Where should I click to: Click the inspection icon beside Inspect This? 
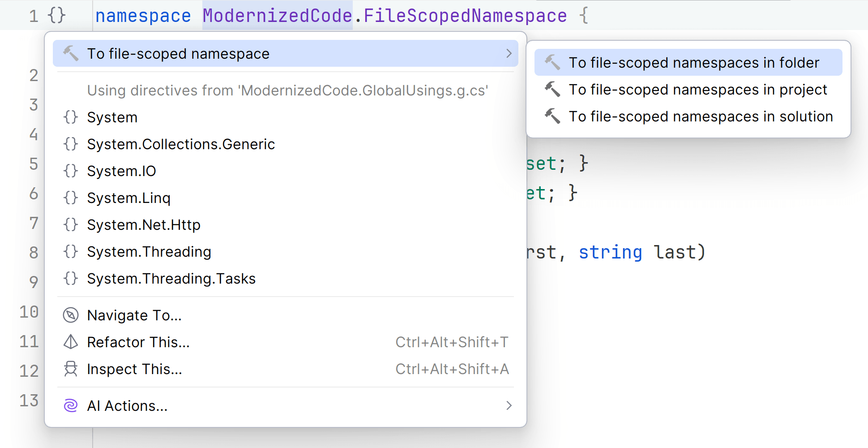70,369
